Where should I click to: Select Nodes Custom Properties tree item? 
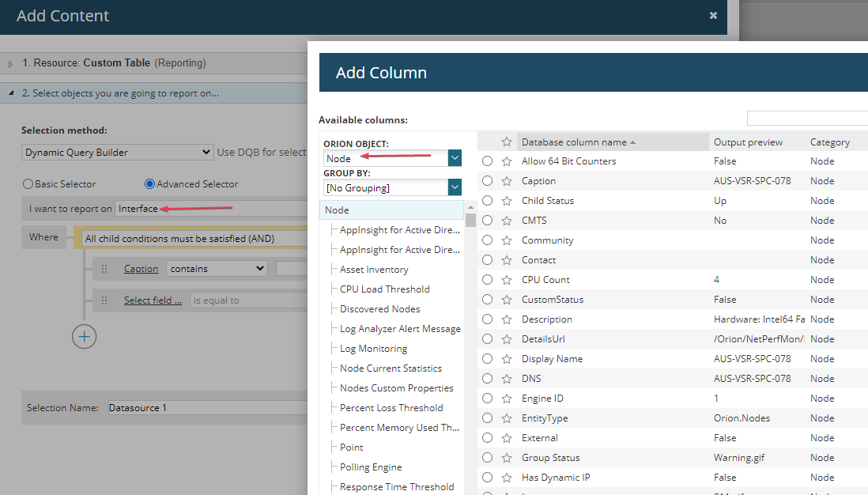396,388
